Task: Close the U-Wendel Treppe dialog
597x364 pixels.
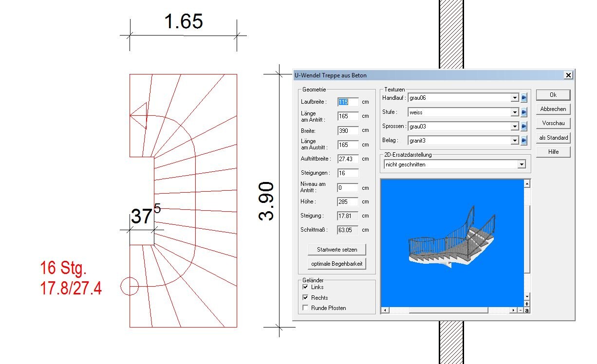Action: (568, 75)
